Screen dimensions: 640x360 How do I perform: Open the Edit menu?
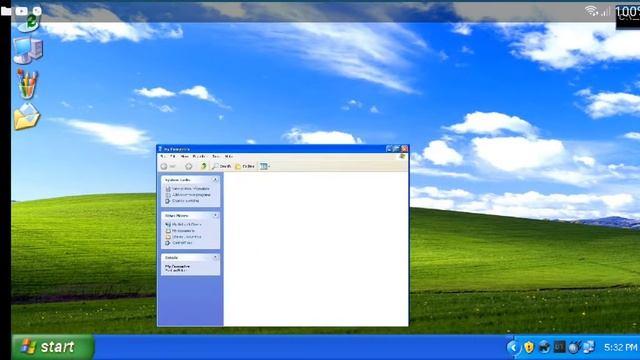(173, 156)
